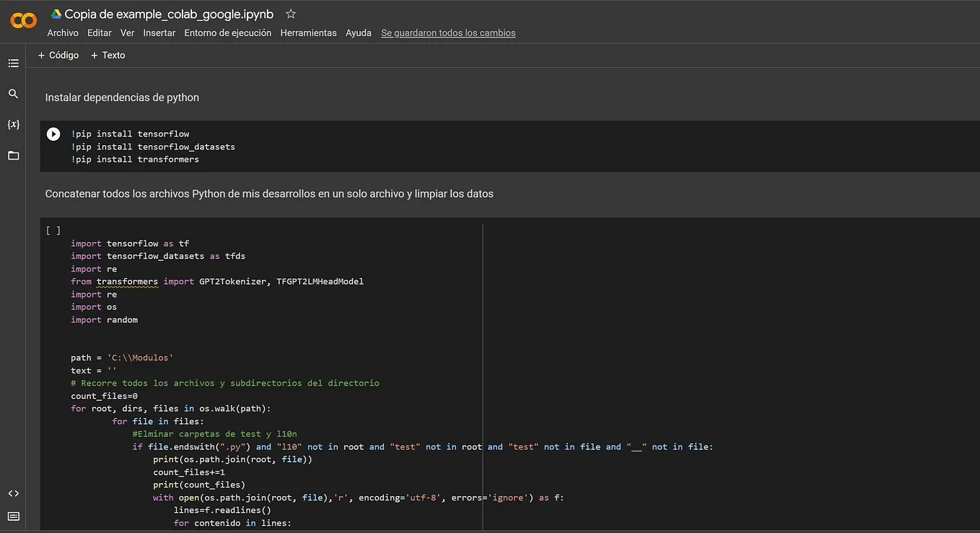Click the 'for root, dirs, files in os.walk(path):' line
The image size is (980, 533).
point(171,409)
